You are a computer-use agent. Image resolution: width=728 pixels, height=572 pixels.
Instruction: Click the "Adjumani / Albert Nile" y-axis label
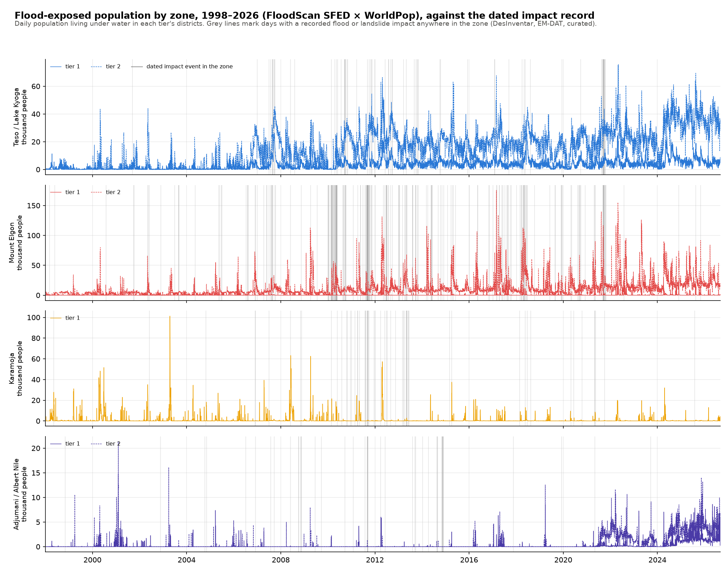(x=16, y=494)
